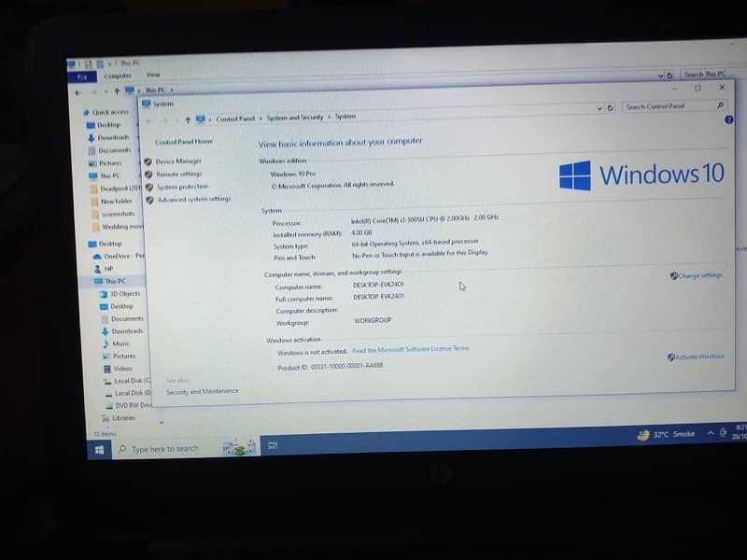Refresh the Control Panel address bar
The width and height of the screenshot is (747, 560).
pyautogui.click(x=610, y=108)
